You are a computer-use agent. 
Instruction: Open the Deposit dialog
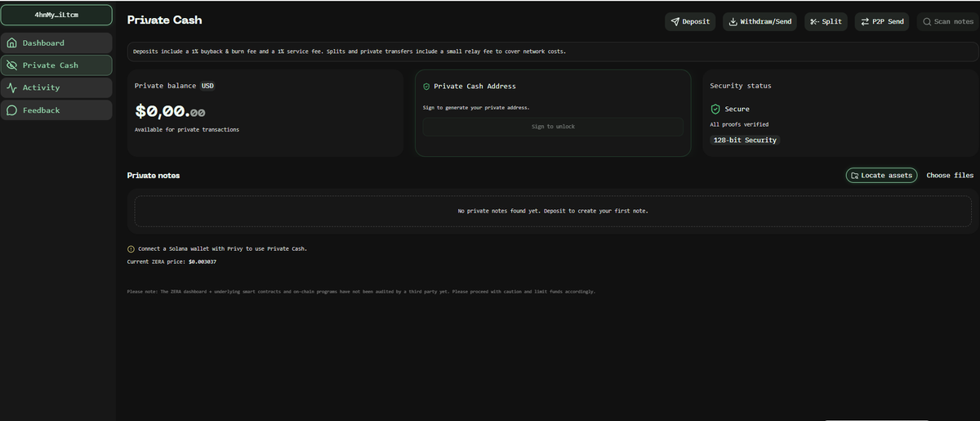tap(690, 21)
